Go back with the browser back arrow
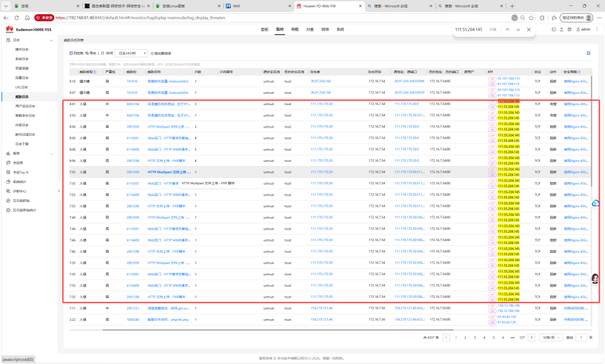This screenshot has height=364, width=605. pos(6,18)
